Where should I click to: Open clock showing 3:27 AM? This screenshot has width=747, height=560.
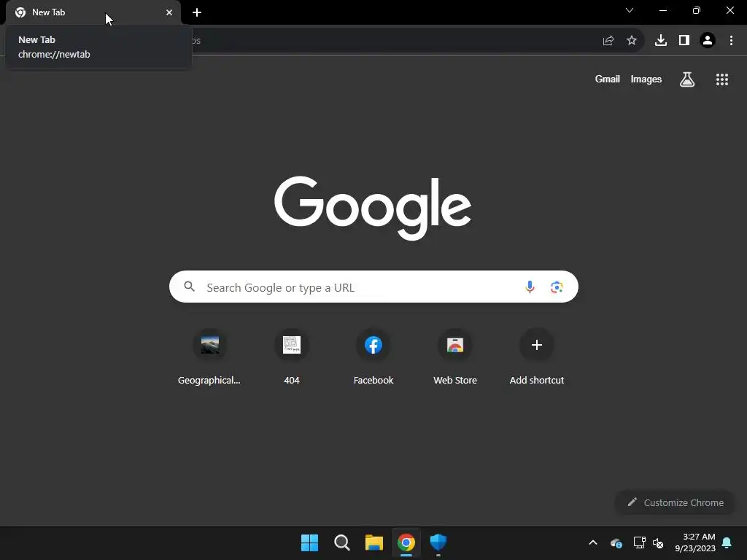695,542
